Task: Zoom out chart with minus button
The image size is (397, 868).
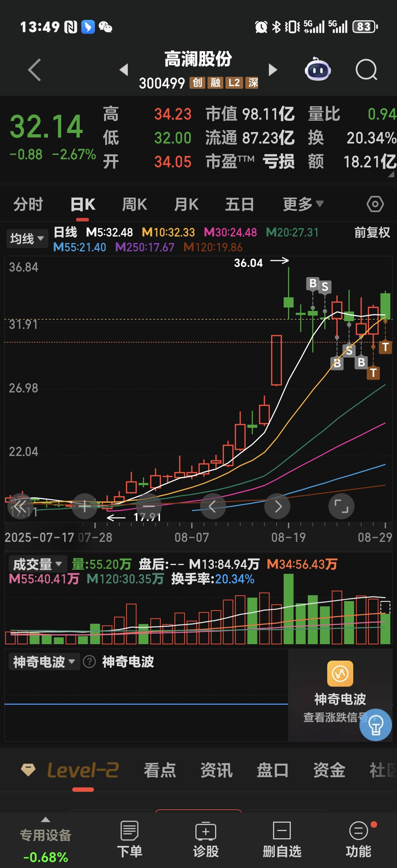Action: point(149,506)
